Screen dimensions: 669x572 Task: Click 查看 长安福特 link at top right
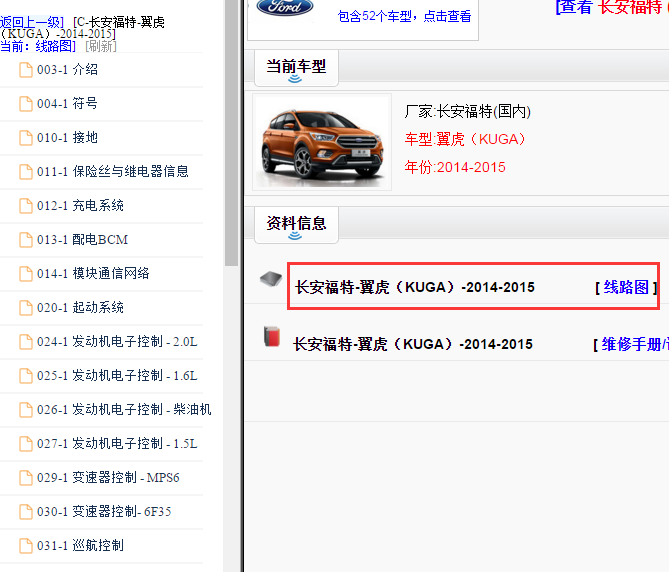click(x=612, y=7)
